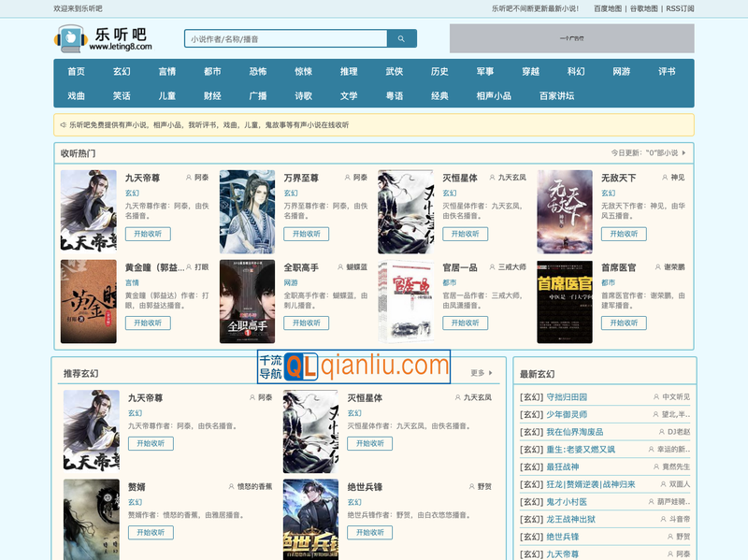748x560 pixels.
Task: Open the 黄金瞳 book cover image
Action: point(89,301)
